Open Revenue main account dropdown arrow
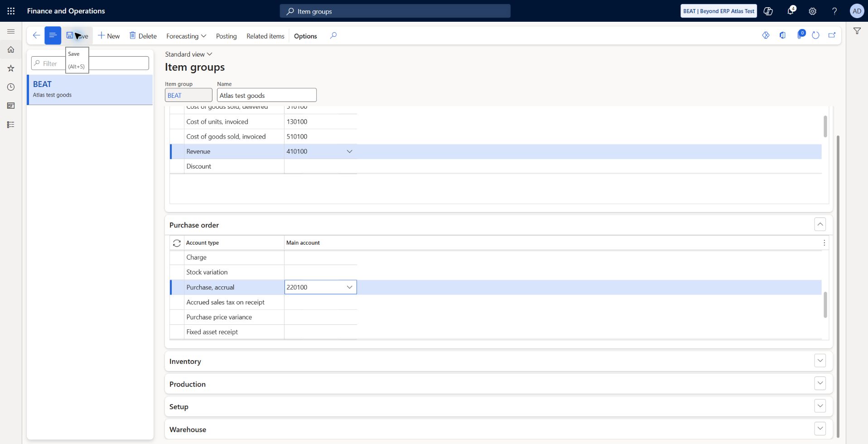This screenshot has width=868, height=444. [x=349, y=151]
